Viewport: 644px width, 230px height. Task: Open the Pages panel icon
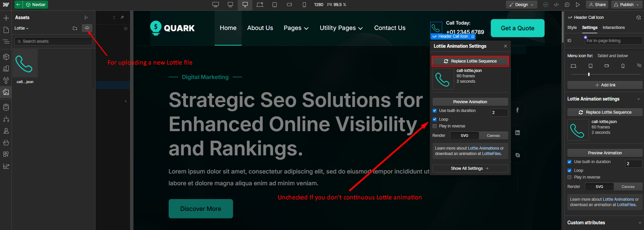click(x=6, y=30)
